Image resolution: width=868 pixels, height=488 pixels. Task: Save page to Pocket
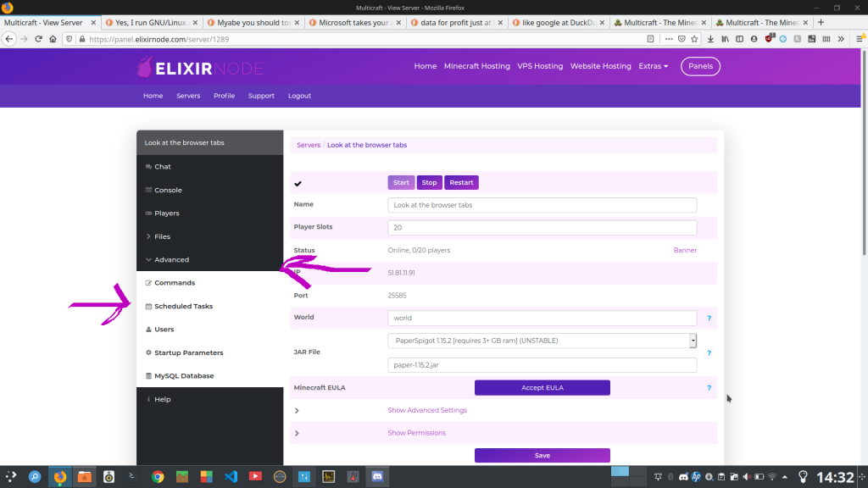(x=682, y=39)
